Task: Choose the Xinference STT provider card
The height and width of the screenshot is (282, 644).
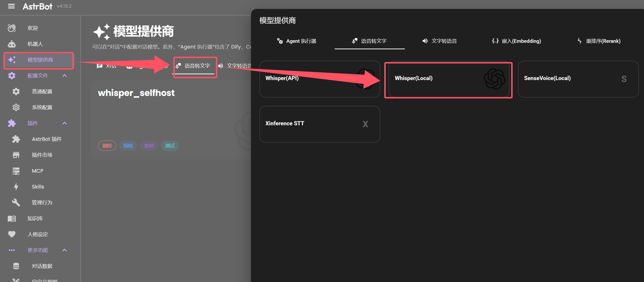Action: pyautogui.click(x=320, y=124)
